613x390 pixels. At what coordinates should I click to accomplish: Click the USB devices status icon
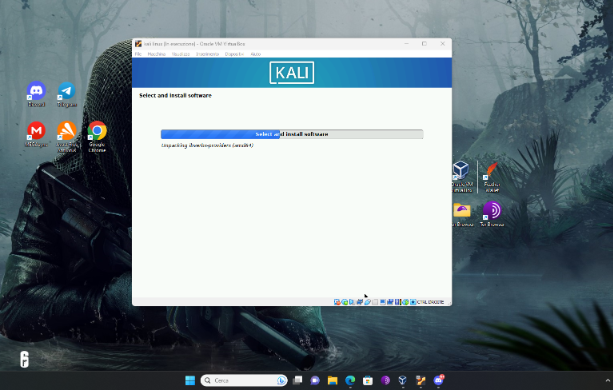click(x=367, y=302)
